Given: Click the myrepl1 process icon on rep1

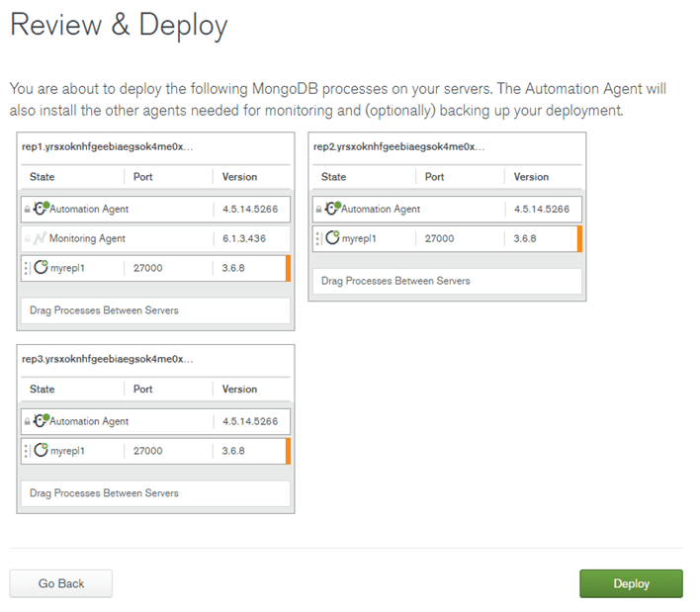Looking at the screenshot, I should point(42,267).
